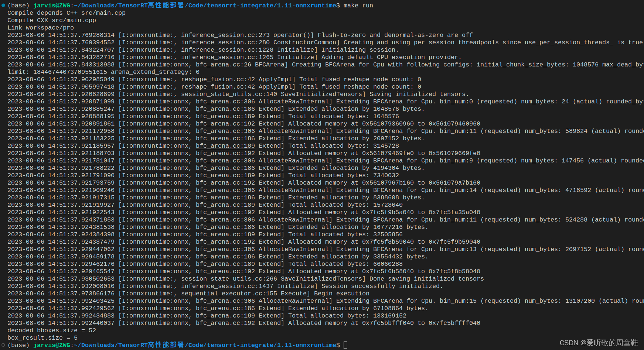644x350 pixels.
Task: Click 'Compile depends C++ src/main.cpp' line
Action: [67, 13]
